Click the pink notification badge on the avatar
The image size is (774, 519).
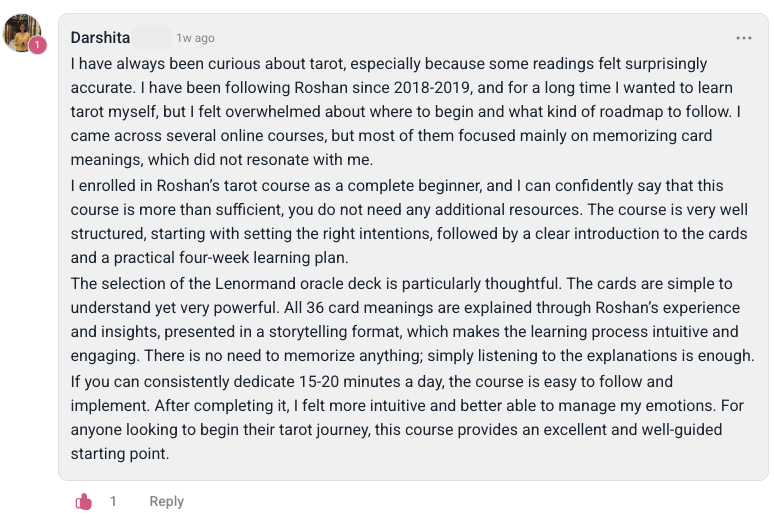[38, 45]
